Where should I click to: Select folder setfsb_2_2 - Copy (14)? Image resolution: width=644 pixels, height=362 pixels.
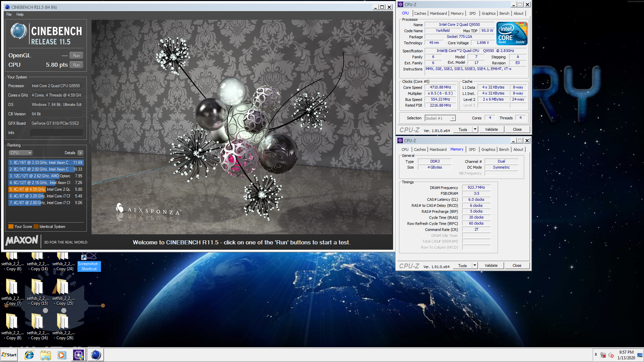(x=38, y=262)
